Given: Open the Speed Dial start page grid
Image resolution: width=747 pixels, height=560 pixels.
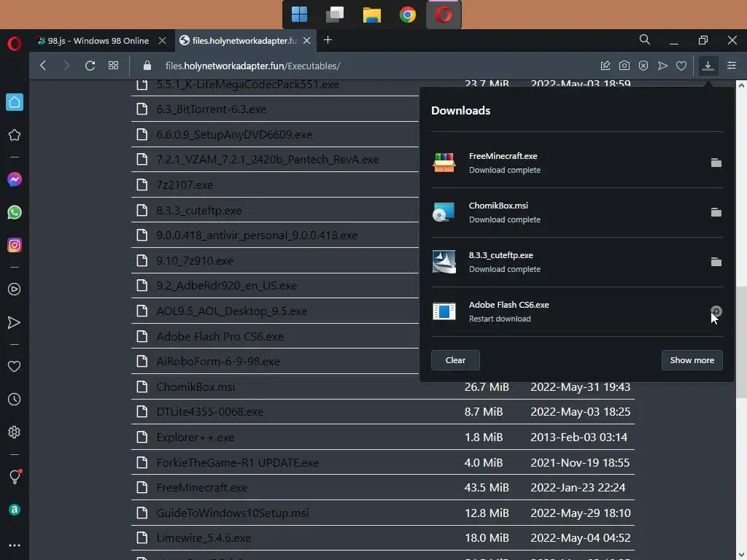Looking at the screenshot, I should pos(113,66).
